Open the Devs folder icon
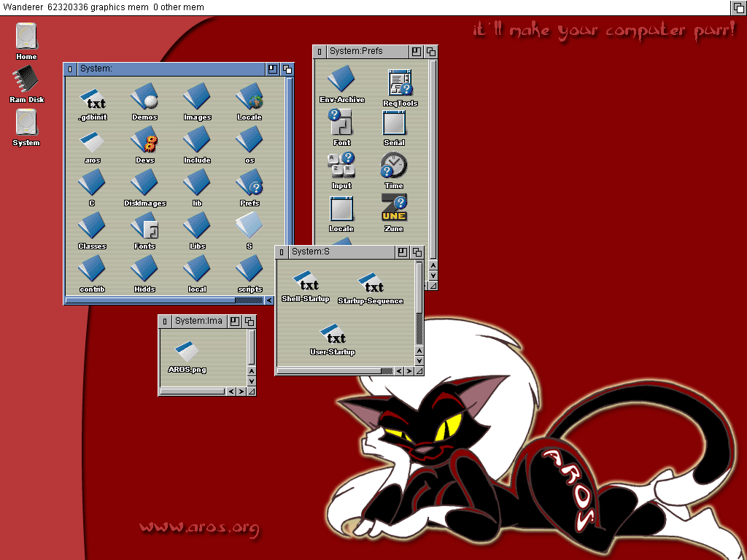This screenshot has width=747, height=560. tap(144, 139)
